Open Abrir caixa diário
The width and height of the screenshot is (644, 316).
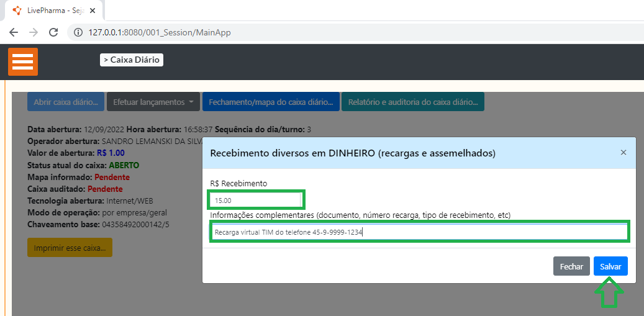pos(66,102)
